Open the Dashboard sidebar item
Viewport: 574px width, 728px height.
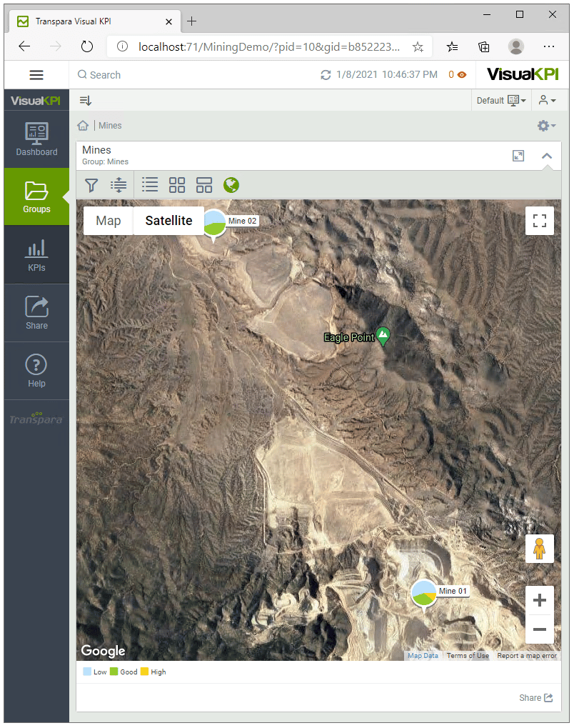point(36,139)
